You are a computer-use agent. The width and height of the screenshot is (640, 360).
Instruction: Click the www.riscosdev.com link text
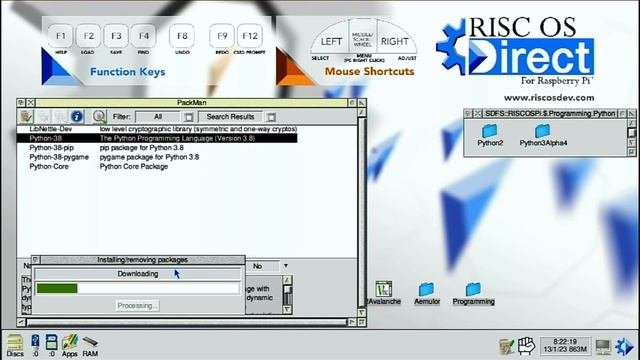coord(549,98)
